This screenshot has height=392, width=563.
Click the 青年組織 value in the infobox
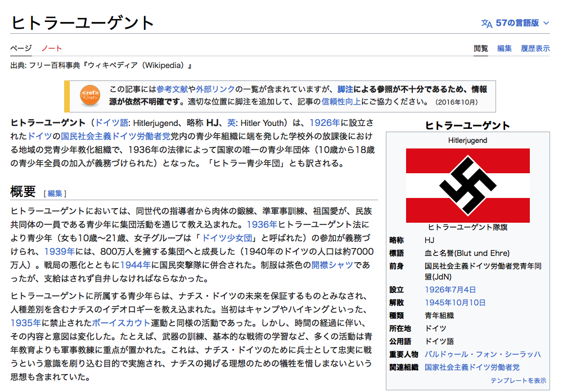coord(439,316)
